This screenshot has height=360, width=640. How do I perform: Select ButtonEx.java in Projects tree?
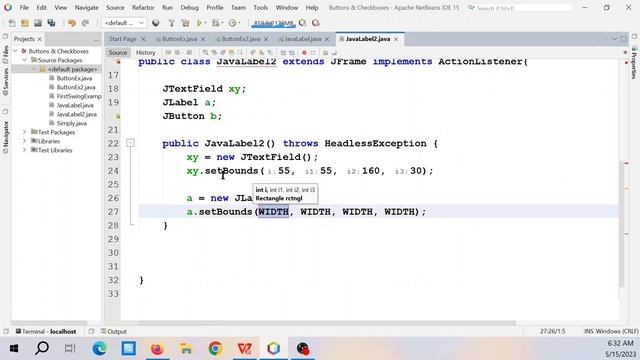(74, 78)
